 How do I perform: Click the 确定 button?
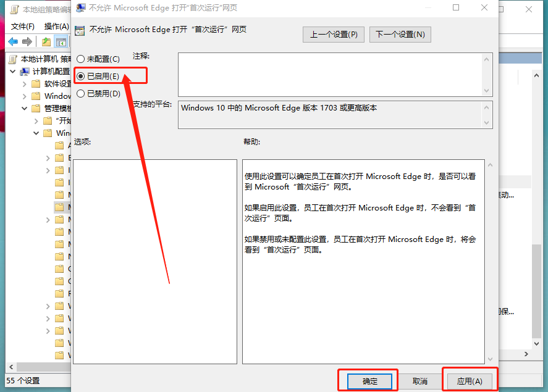(x=369, y=381)
